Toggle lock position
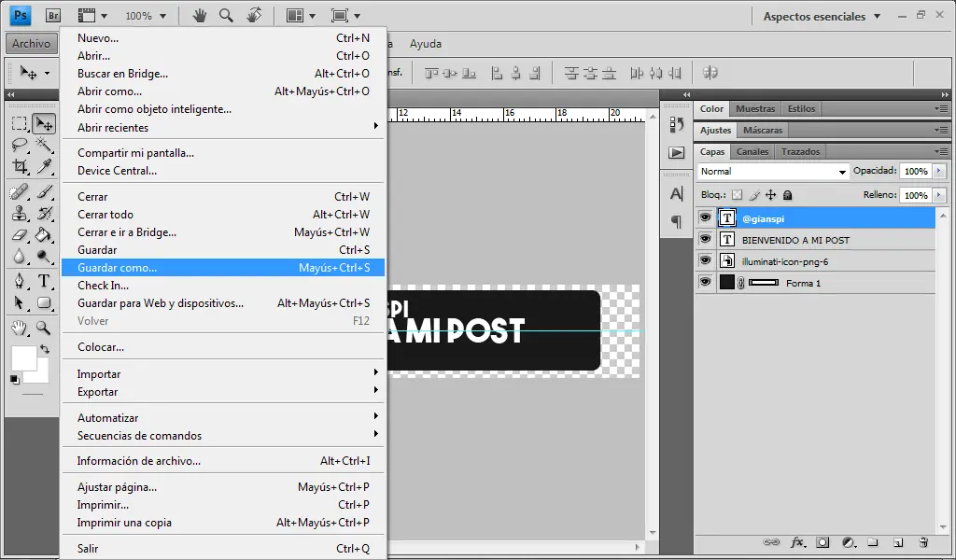956x560 pixels. 770,195
